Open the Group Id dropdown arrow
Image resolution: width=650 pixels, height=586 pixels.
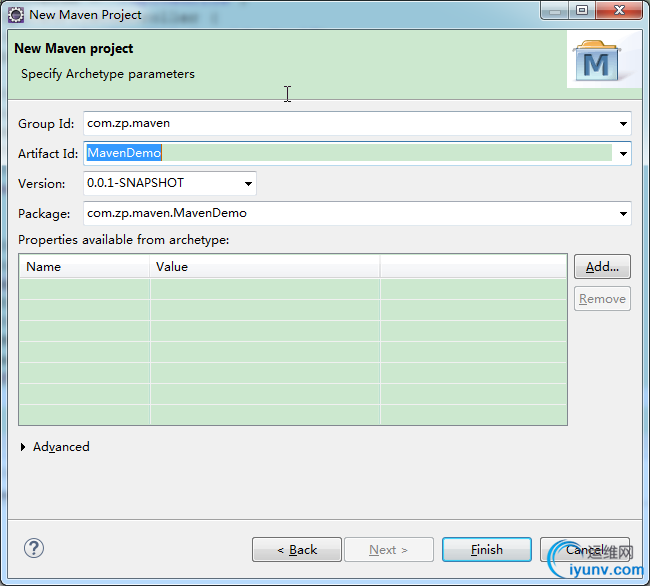[x=623, y=123]
